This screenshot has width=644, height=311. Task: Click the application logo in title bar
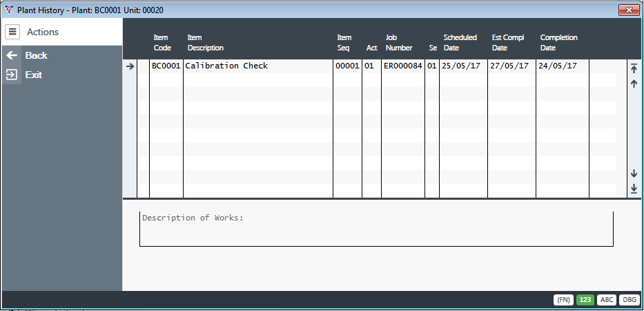point(8,10)
